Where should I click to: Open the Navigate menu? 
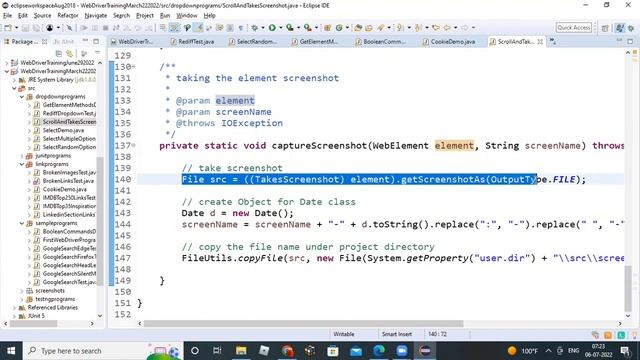point(96,16)
